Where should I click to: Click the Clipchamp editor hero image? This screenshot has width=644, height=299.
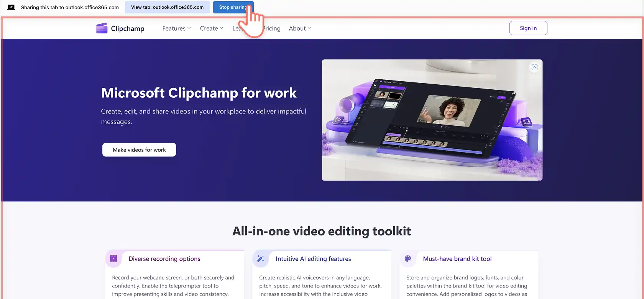point(432,120)
